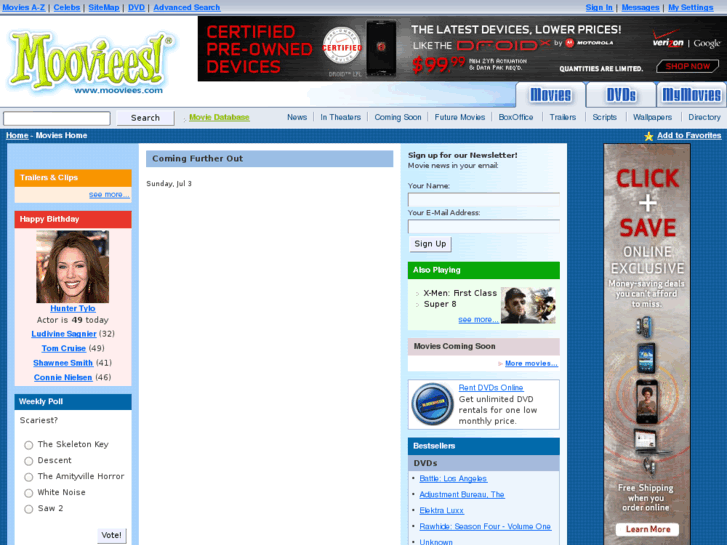Click the Moovieees site logo

[x=90, y=62]
